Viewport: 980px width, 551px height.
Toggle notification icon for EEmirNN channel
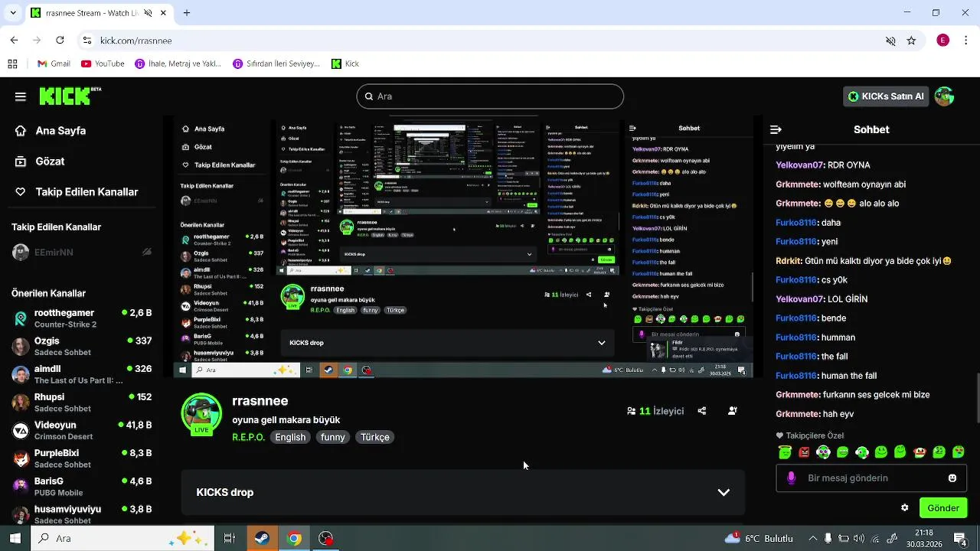[x=147, y=253]
